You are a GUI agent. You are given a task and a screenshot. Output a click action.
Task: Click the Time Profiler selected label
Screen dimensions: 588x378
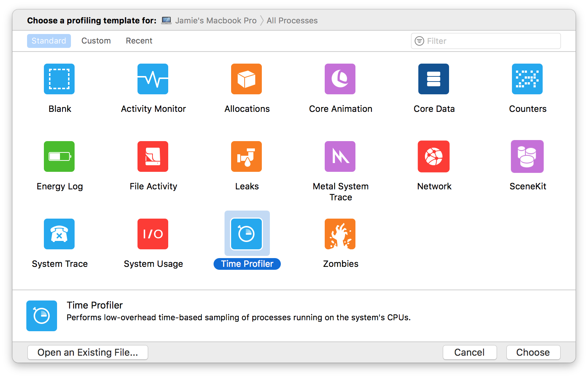pyautogui.click(x=247, y=264)
